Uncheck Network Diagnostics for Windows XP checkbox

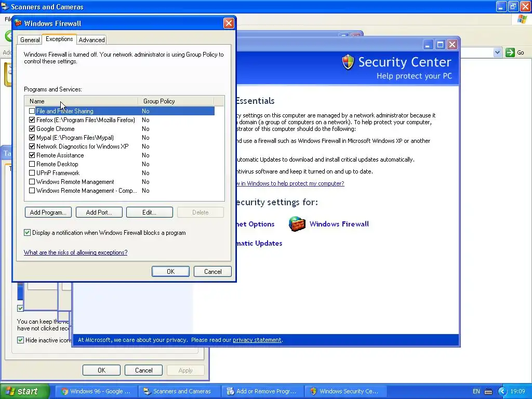pos(32,146)
